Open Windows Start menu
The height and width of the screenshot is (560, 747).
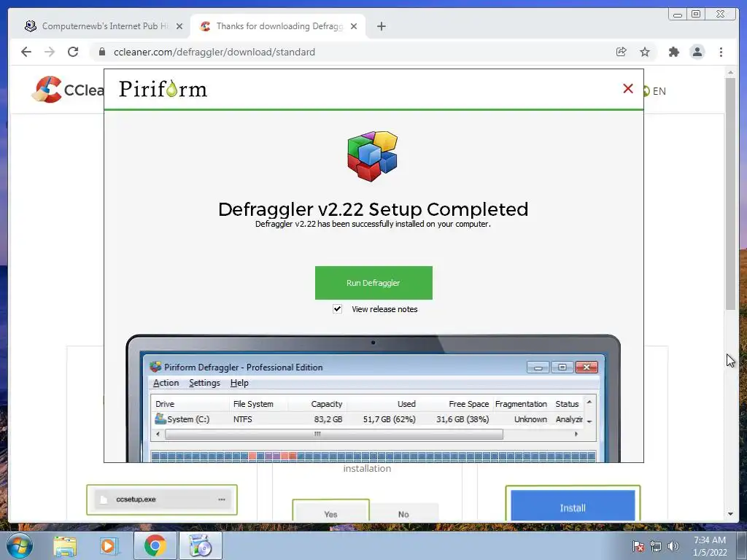pyautogui.click(x=20, y=546)
